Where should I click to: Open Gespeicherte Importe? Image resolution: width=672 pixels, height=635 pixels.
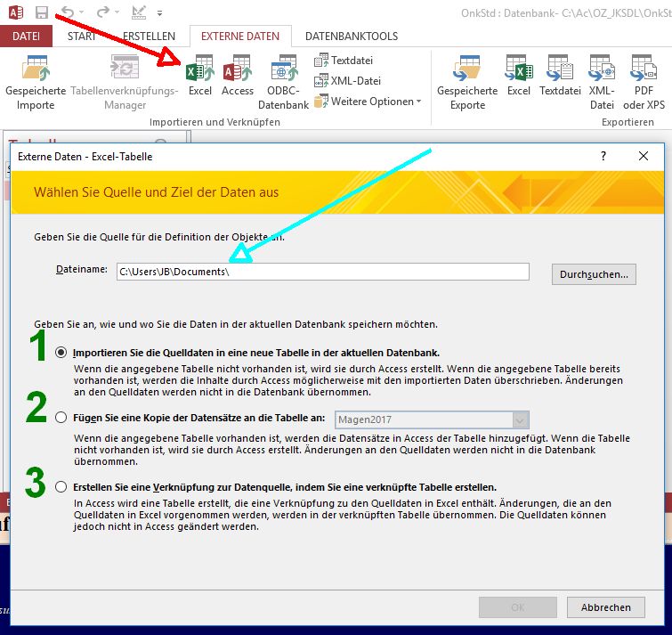(36, 82)
